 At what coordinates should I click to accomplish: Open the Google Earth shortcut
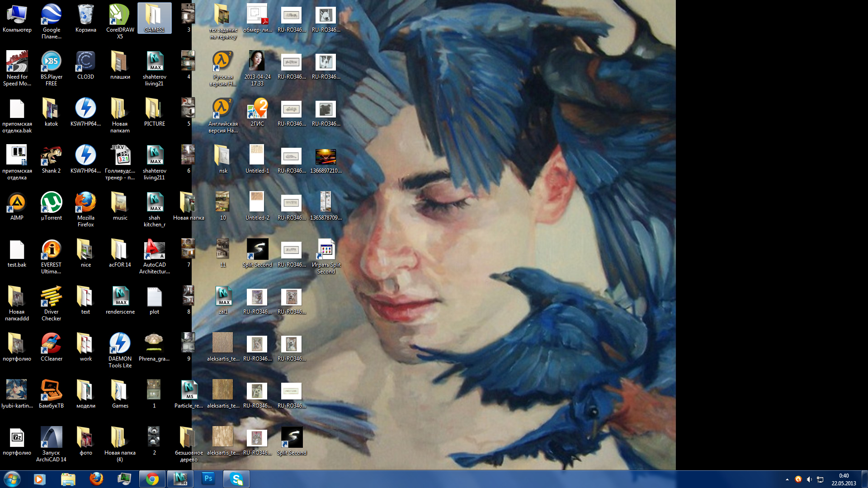(51, 22)
